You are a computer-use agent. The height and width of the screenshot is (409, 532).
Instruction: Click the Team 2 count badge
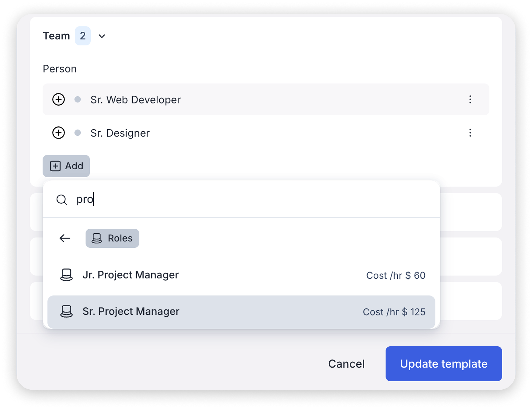coord(83,36)
